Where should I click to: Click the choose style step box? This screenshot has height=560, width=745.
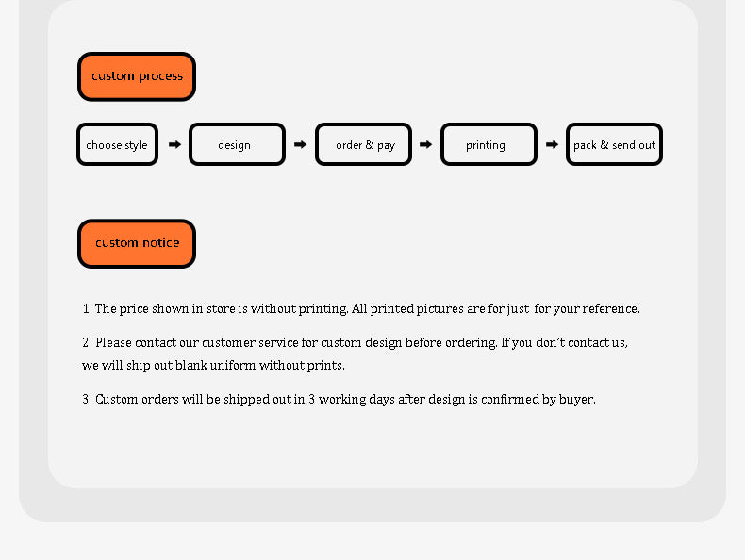point(117,144)
